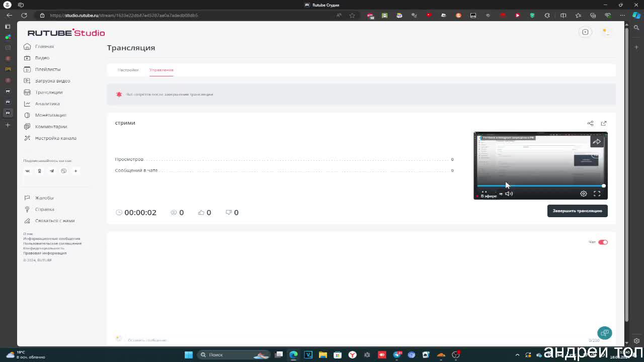Open Правовая информация footer link

coord(45,253)
